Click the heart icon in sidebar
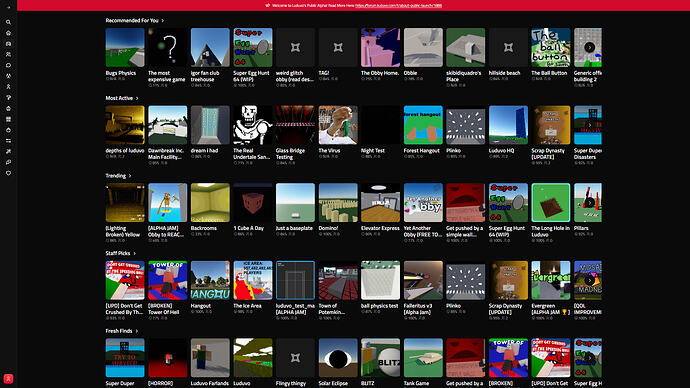 click(8, 173)
